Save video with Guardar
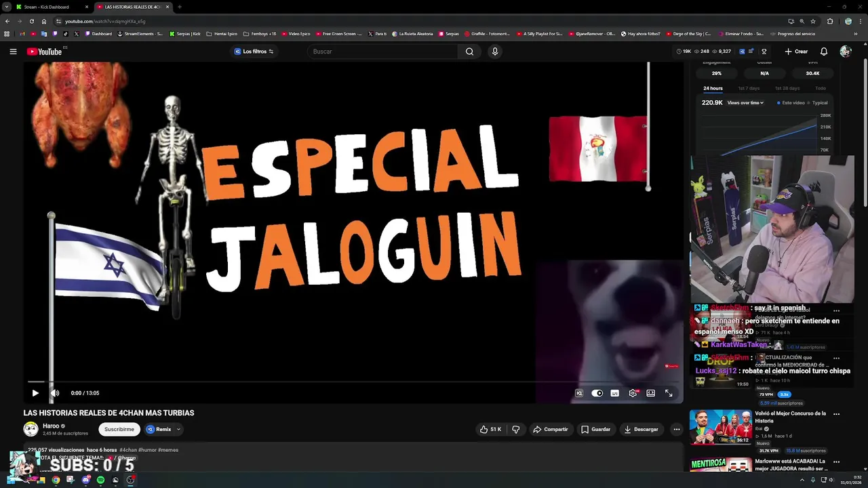Image resolution: width=868 pixels, height=488 pixels. tap(595, 429)
